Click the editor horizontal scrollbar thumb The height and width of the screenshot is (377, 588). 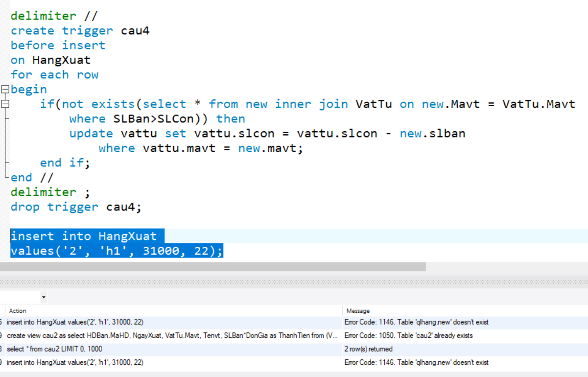212,267
